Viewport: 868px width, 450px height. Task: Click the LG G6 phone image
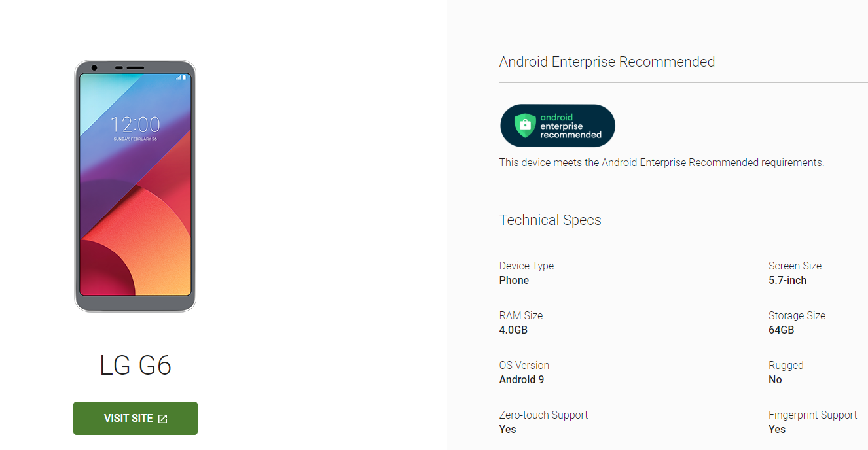click(136, 186)
